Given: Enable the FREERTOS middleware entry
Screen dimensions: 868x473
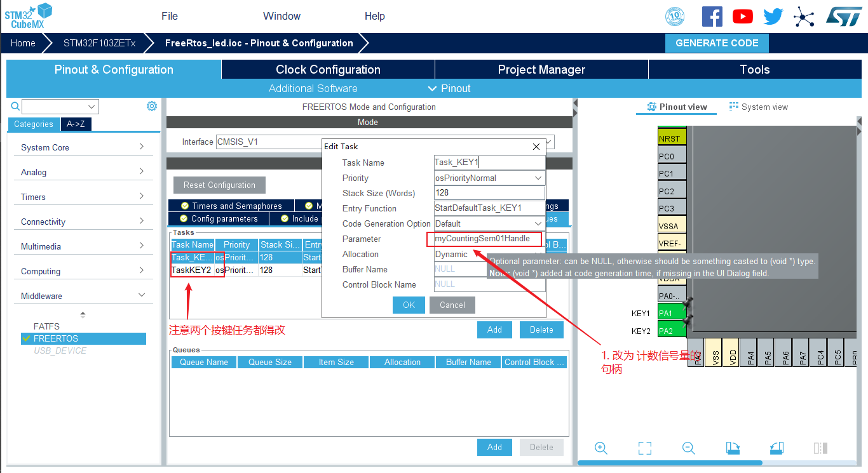Looking at the screenshot, I should point(83,338).
